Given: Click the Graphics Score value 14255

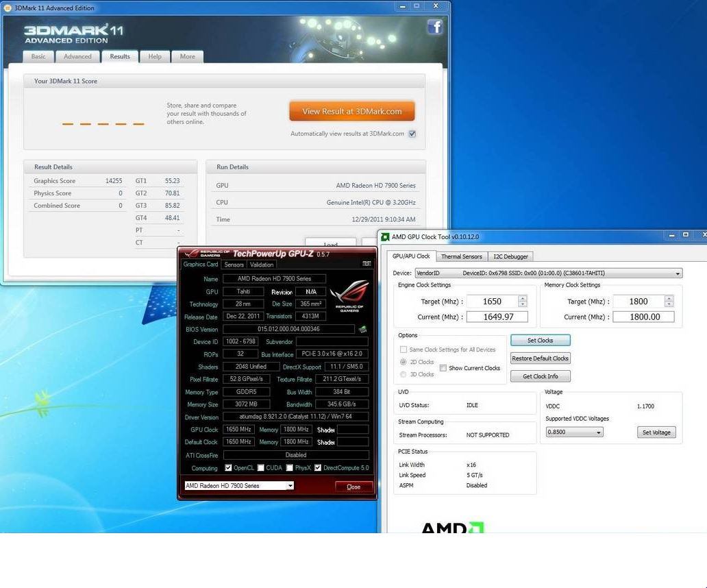Looking at the screenshot, I should point(114,181).
